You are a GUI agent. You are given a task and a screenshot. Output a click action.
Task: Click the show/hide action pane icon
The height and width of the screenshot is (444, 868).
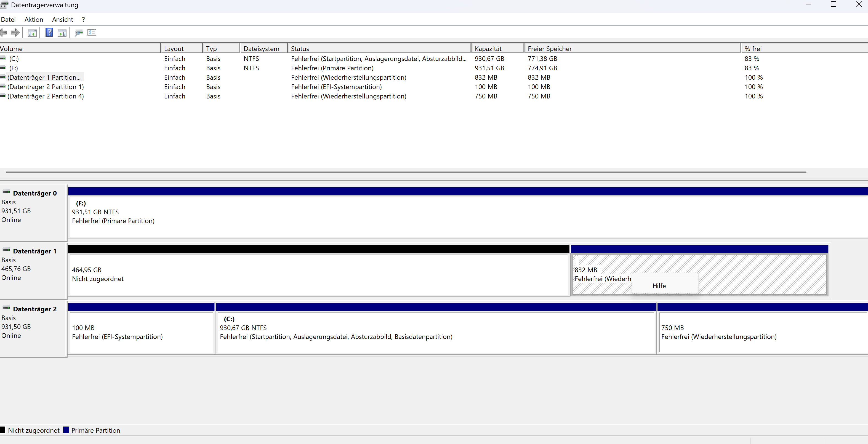tap(62, 33)
